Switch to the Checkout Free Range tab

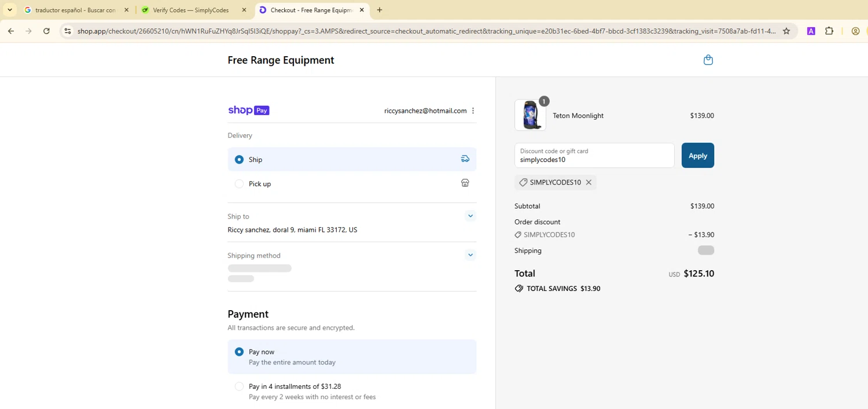(x=311, y=10)
